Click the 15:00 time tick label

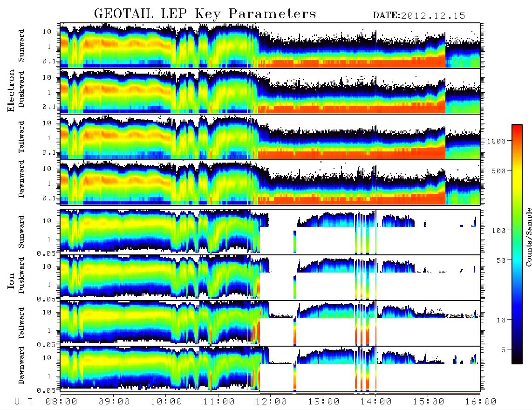[x=429, y=402]
